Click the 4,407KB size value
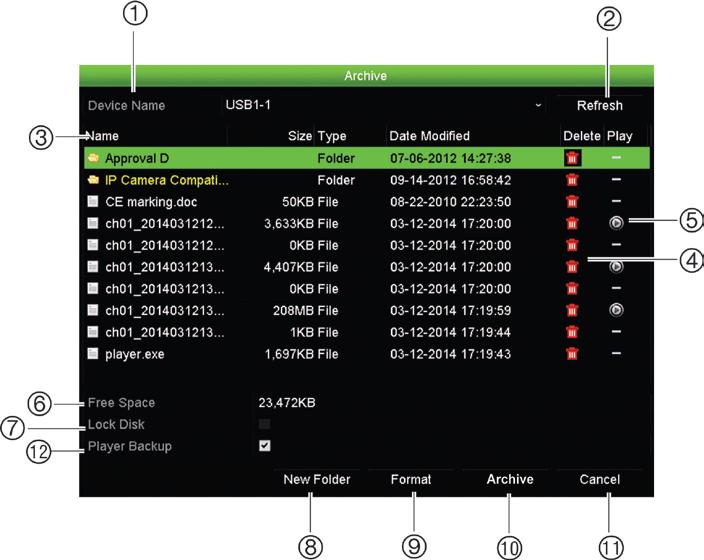Screen dimensions: 704x560 pos(289,267)
